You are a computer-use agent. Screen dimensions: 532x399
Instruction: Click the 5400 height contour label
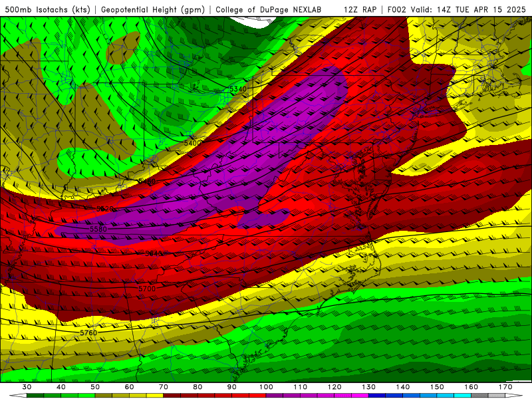click(192, 143)
